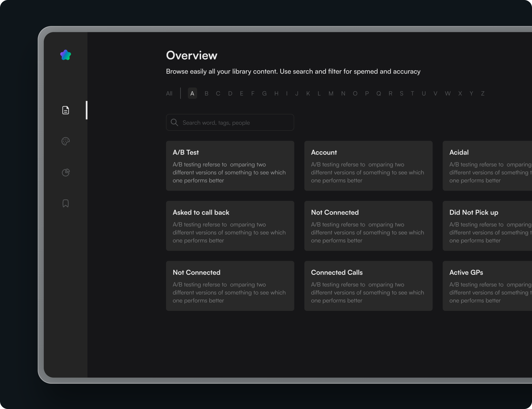
Task: Open the pie chart analytics sidebar icon
Action: (x=66, y=172)
